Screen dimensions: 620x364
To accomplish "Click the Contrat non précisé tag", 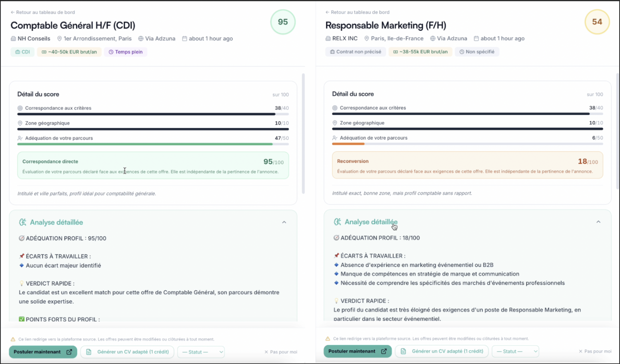I will click(356, 51).
